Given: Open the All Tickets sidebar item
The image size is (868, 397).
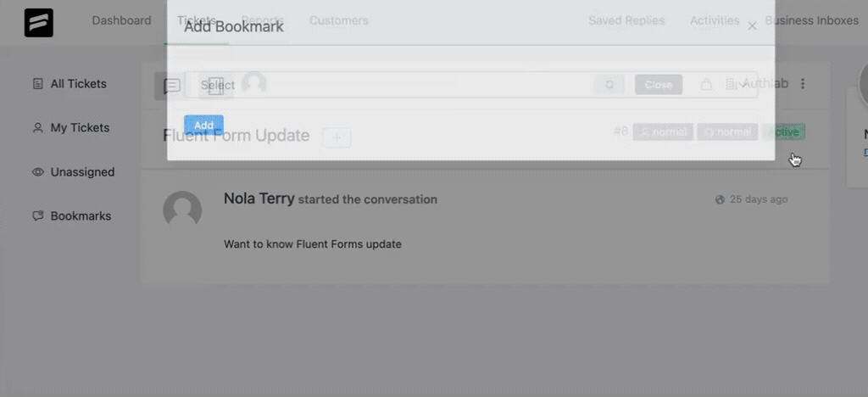Looking at the screenshot, I should click(70, 84).
